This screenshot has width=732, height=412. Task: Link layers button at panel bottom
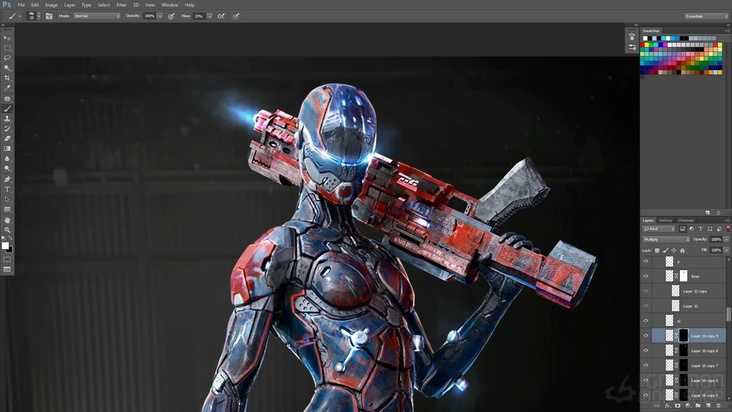tap(657, 406)
